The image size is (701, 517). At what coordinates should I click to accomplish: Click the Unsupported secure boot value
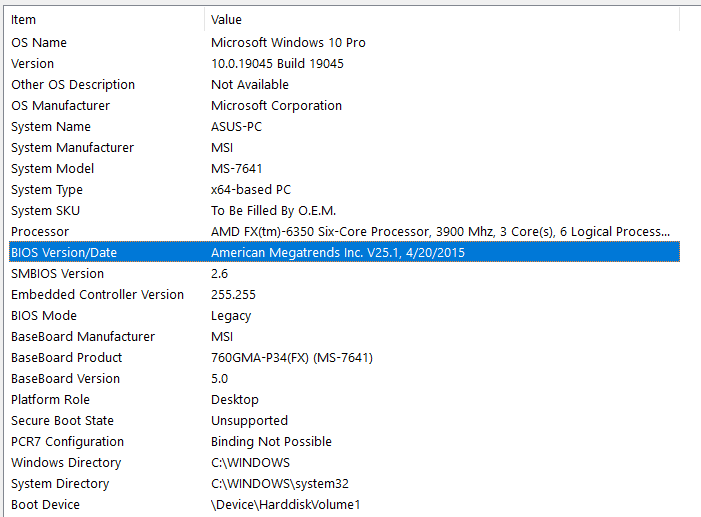tap(249, 421)
